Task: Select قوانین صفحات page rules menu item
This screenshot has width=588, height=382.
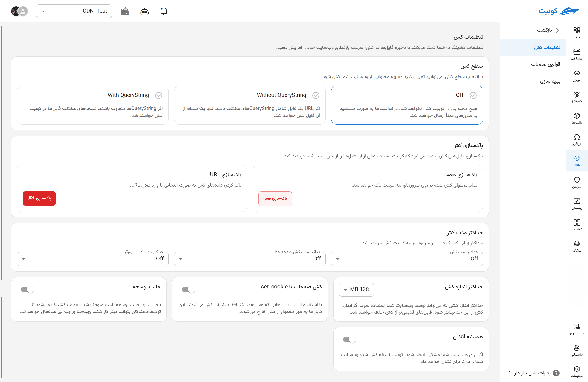Action: coord(533,64)
